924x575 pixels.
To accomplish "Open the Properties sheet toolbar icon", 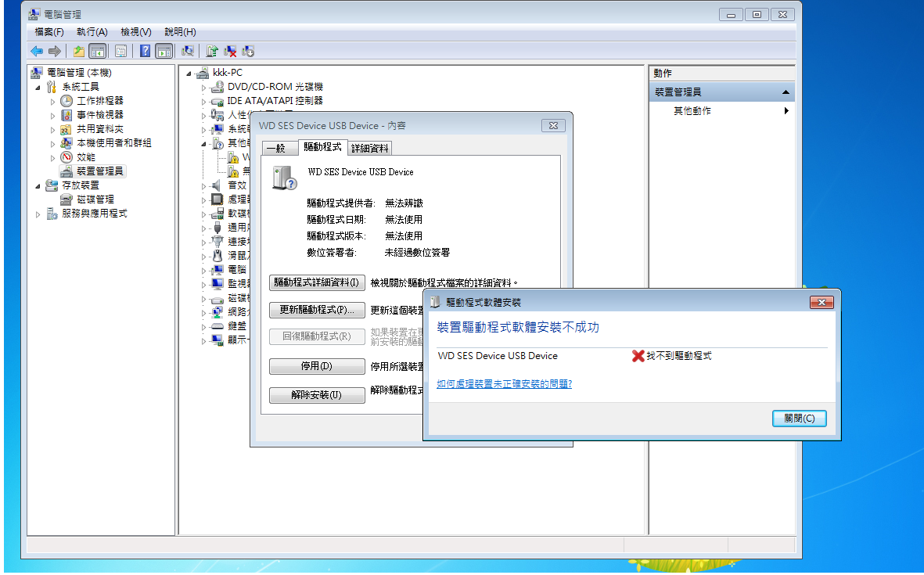I will pyautogui.click(x=120, y=52).
